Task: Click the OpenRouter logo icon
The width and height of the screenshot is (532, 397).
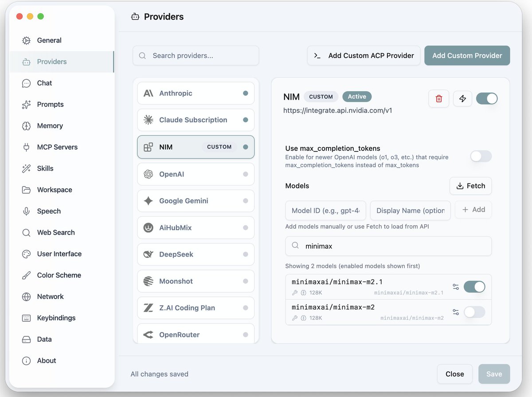Action: [x=149, y=335]
